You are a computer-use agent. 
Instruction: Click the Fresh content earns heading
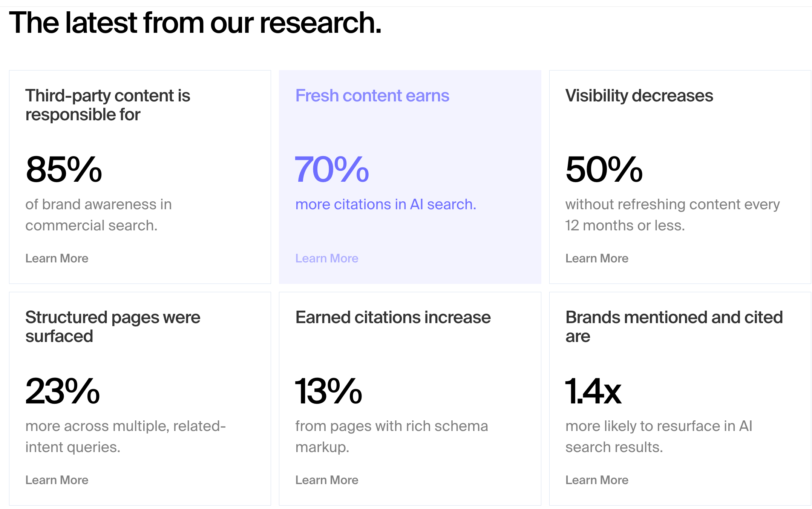click(372, 96)
